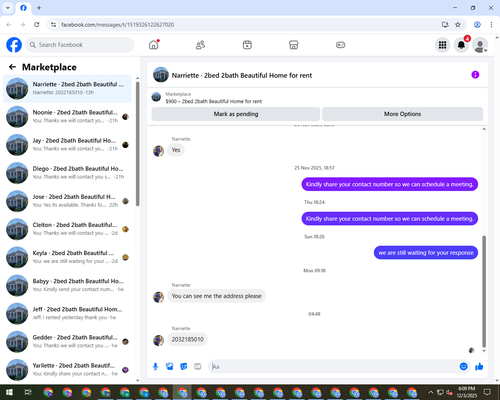This screenshot has height=400, width=500.
Task: Open the Chrome profile icon
Action: click(477, 25)
